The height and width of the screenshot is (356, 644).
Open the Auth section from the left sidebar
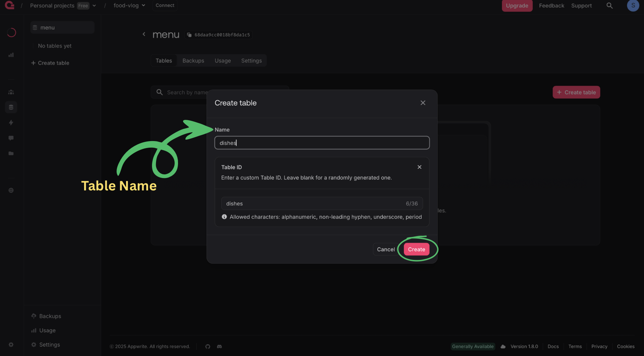(x=11, y=92)
